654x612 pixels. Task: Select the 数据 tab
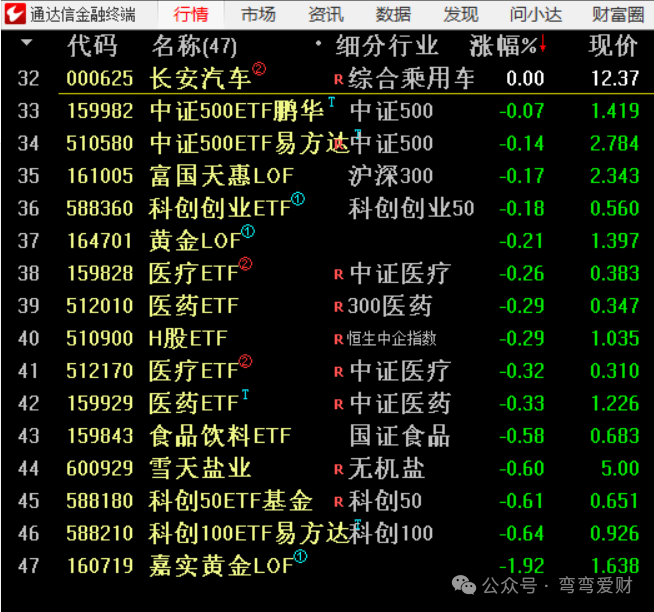click(x=393, y=15)
